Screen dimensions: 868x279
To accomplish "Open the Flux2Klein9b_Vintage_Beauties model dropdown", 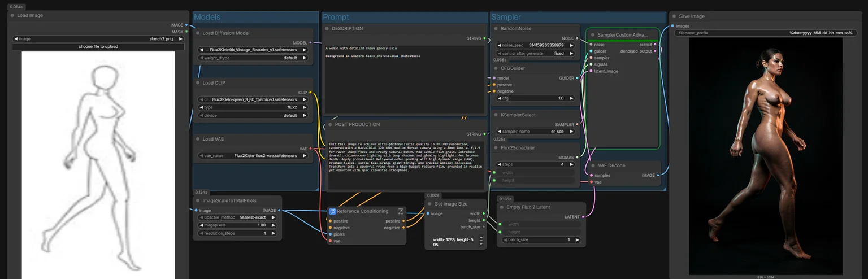I will pos(253,50).
